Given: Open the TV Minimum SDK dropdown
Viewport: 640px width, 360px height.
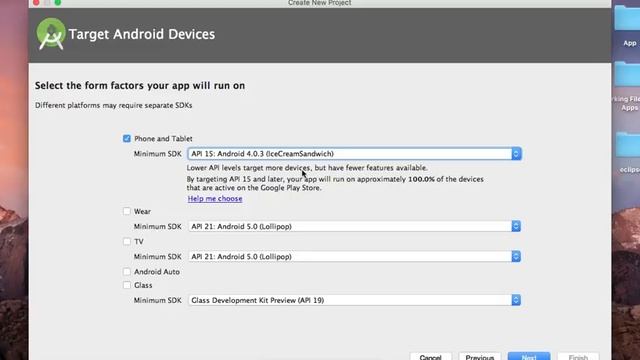Looking at the screenshot, I should [x=354, y=256].
